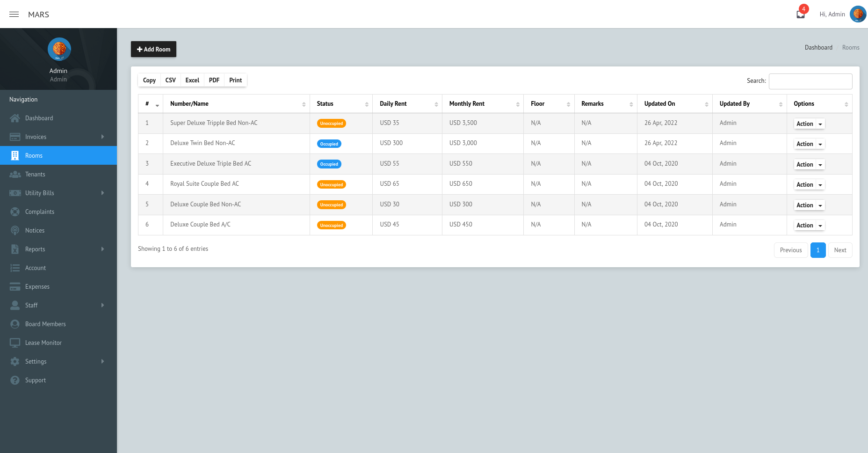Screen dimensions: 868x453
Task: Open Complaints via its sidebar icon
Action: coord(15,212)
